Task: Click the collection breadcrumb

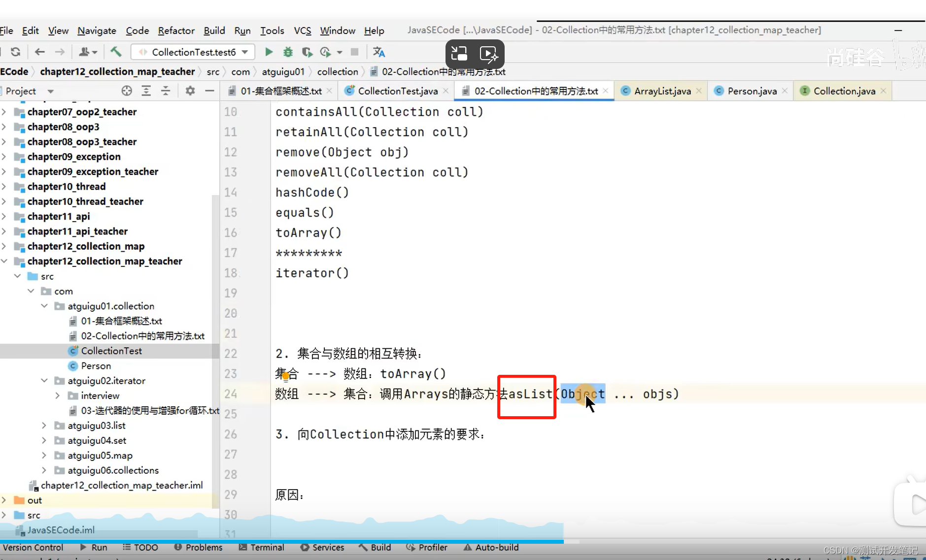Action: tap(338, 72)
